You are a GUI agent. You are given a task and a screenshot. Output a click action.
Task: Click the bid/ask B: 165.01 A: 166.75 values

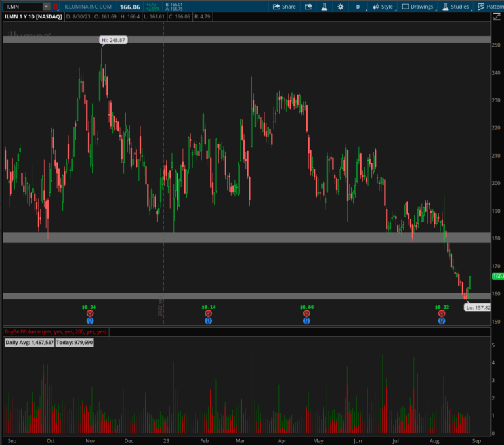click(174, 7)
